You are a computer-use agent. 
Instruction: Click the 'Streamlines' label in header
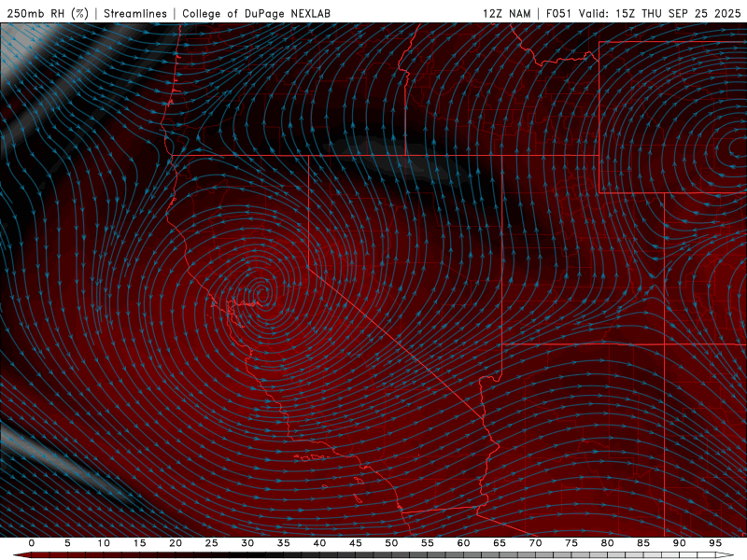[135, 13]
